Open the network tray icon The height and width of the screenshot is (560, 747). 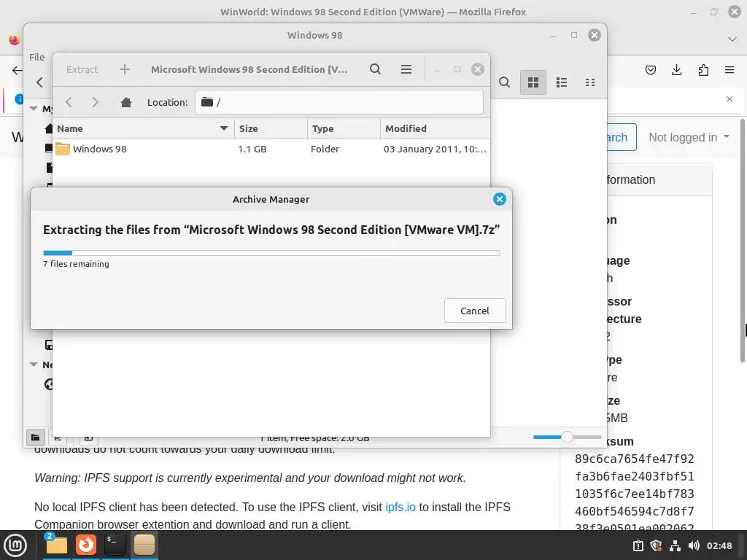coord(675,545)
